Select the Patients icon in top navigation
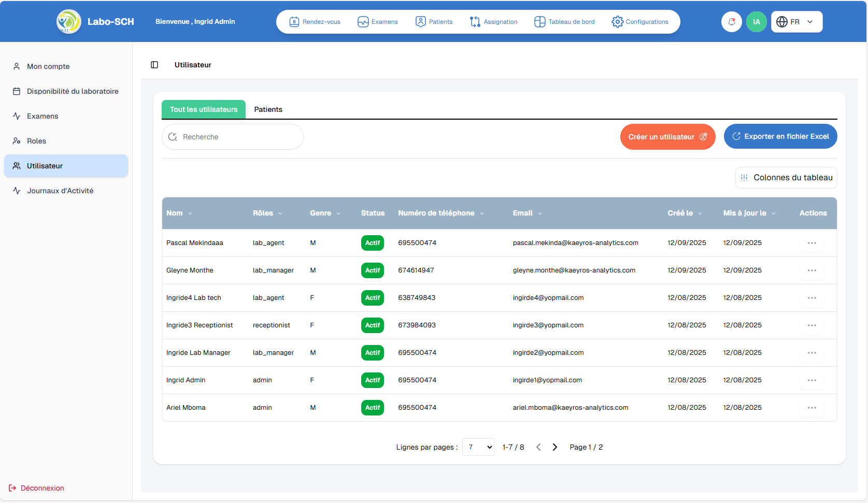The width and height of the screenshot is (868, 503). pyautogui.click(x=420, y=22)
